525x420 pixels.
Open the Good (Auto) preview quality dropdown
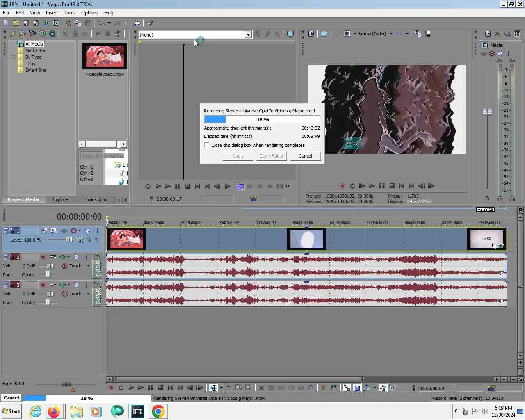pos(391,34)
